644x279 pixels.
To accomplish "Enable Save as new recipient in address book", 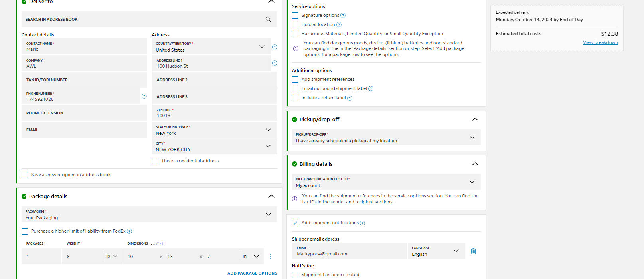I will [x=25, y=175].
